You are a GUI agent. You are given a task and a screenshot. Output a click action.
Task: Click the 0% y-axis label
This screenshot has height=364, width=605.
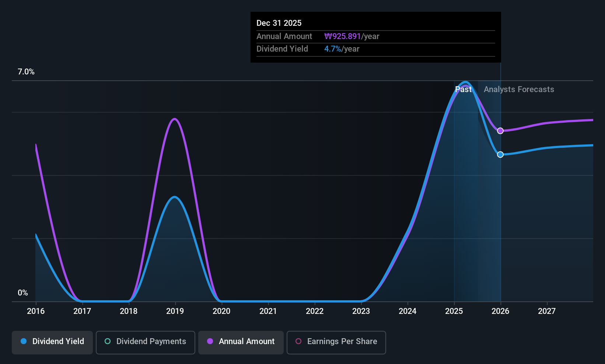pos(23,293)
